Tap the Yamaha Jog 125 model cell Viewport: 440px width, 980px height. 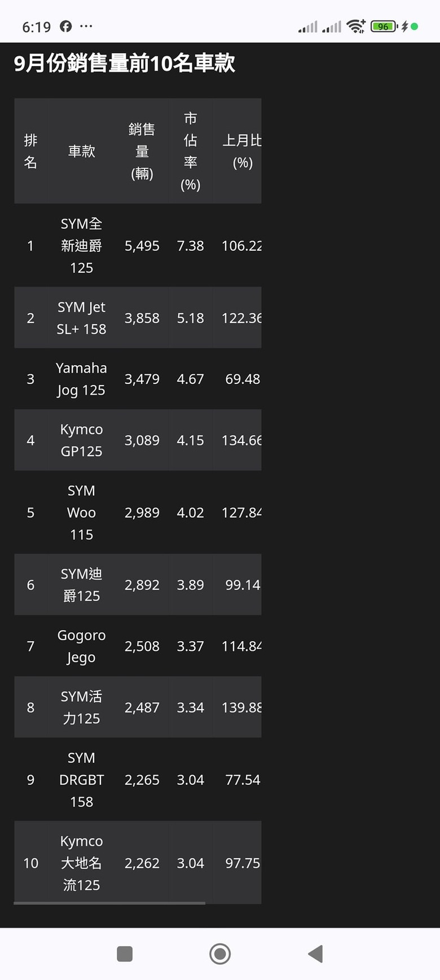(82, 379)
